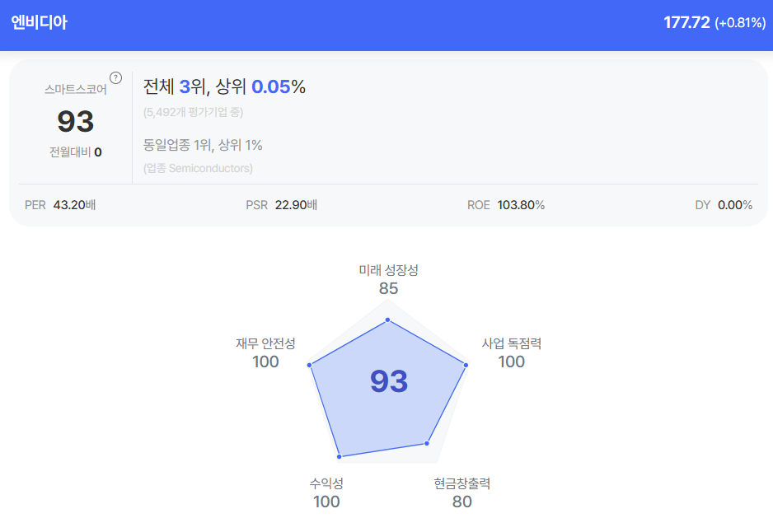
Task: Click the bottom-right vertex dot near 현금창출력
Action: pos(427,443)
